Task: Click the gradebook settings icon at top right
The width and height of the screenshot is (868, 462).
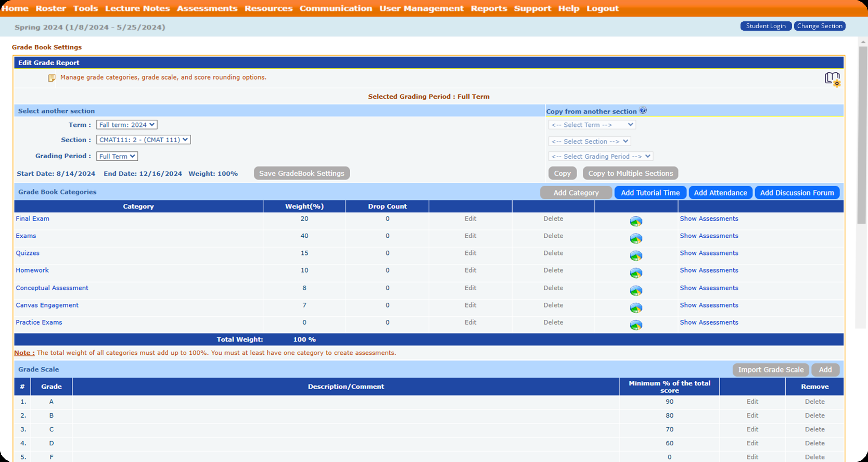Action: coord(832,79)
